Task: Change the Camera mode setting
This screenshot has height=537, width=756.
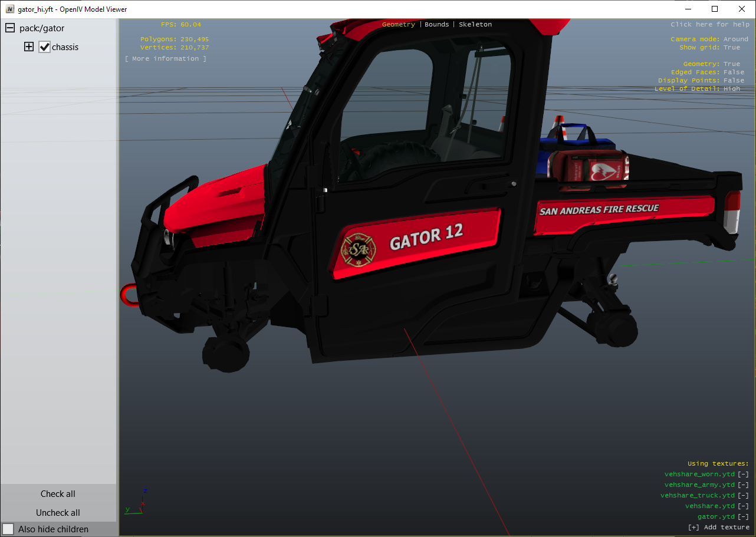Action: click(x=735, y=39)
